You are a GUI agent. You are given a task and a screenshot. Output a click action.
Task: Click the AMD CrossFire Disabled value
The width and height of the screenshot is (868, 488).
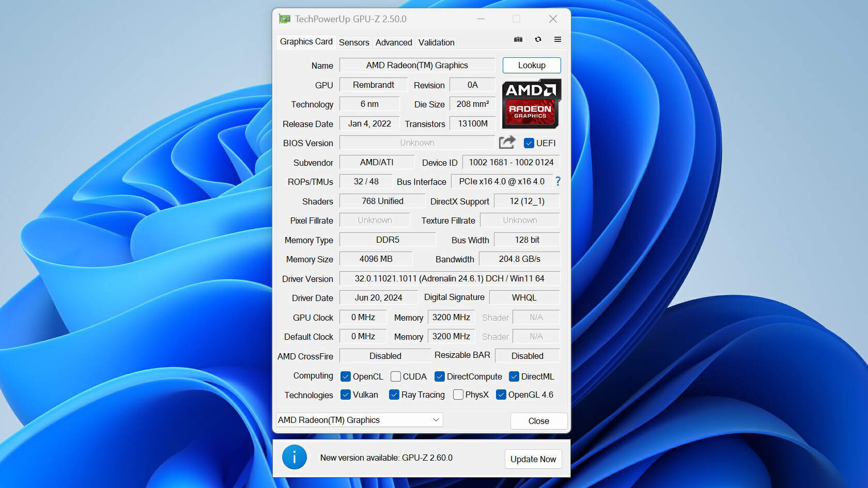tap(385, 356)
